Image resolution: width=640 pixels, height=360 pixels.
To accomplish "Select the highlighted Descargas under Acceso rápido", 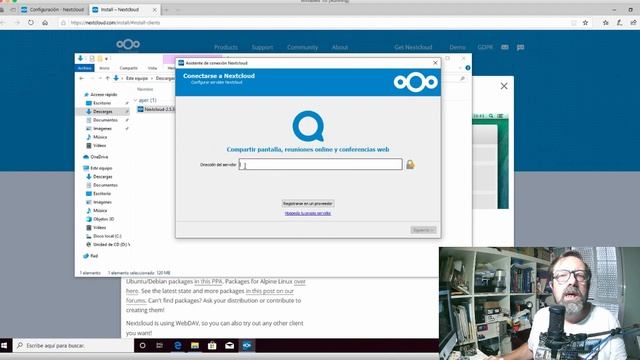I will tap(102, 111).
